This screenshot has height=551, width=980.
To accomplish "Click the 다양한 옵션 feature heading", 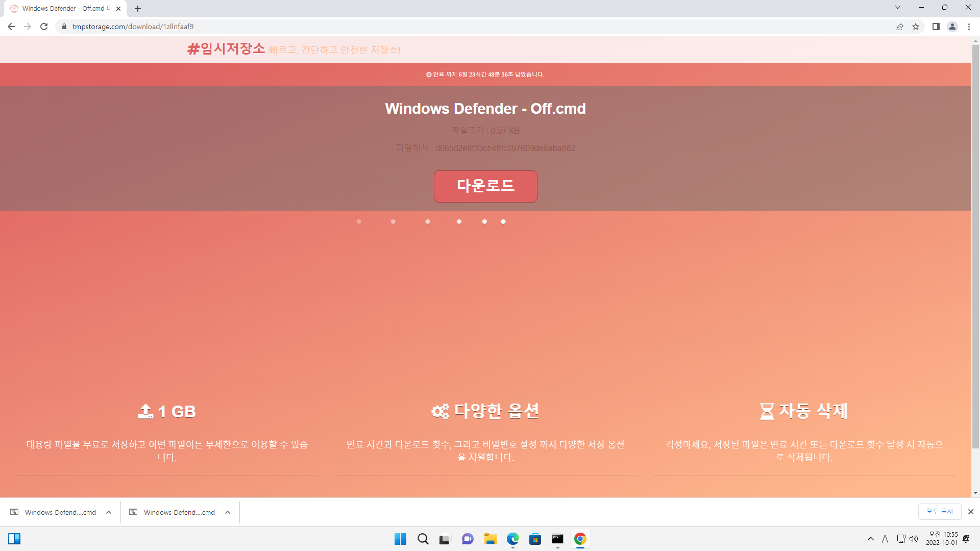I will 485,411.
